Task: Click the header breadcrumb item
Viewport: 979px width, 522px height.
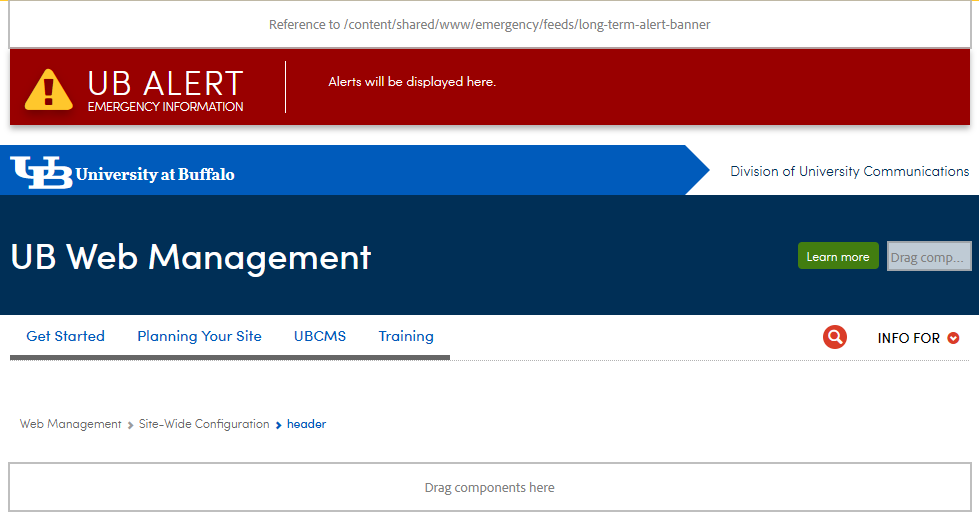Action: (x=306, y=424)
